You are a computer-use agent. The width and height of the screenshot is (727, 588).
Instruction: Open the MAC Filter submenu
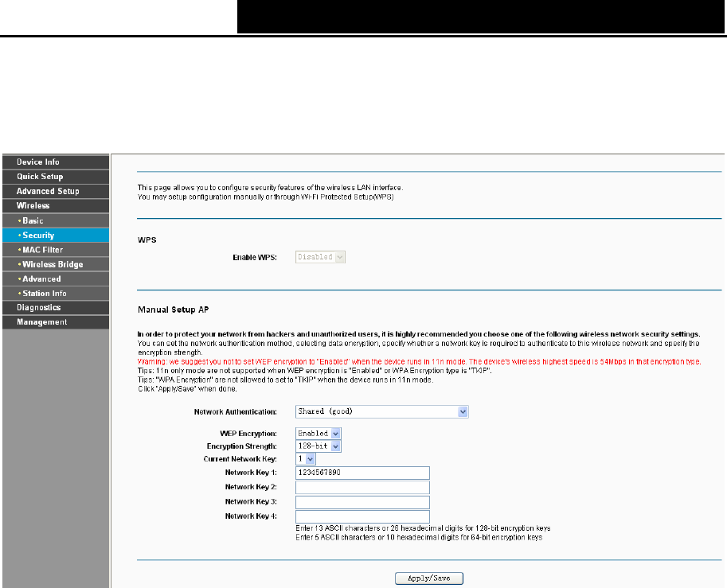[56, 250]
